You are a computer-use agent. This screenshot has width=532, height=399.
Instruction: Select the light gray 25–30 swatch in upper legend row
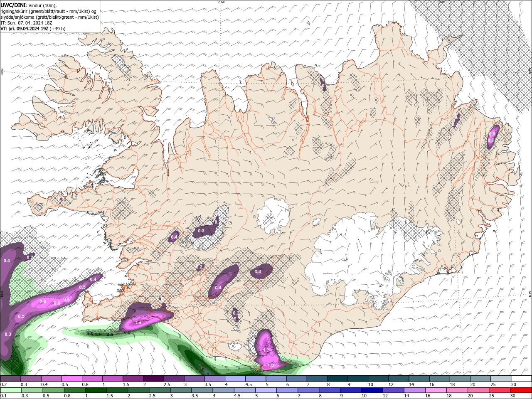(501, 379)
